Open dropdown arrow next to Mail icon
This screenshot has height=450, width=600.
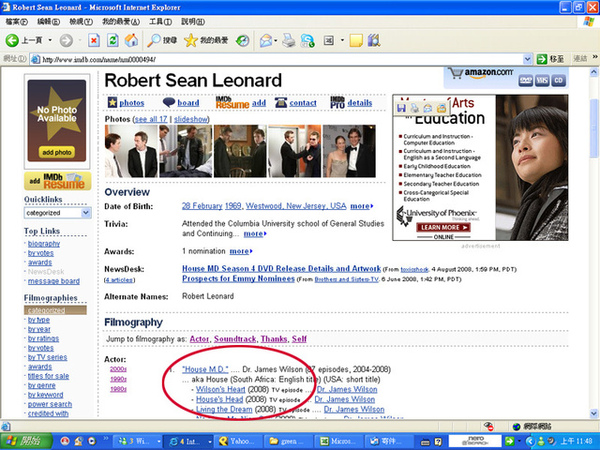coord(276,40)
